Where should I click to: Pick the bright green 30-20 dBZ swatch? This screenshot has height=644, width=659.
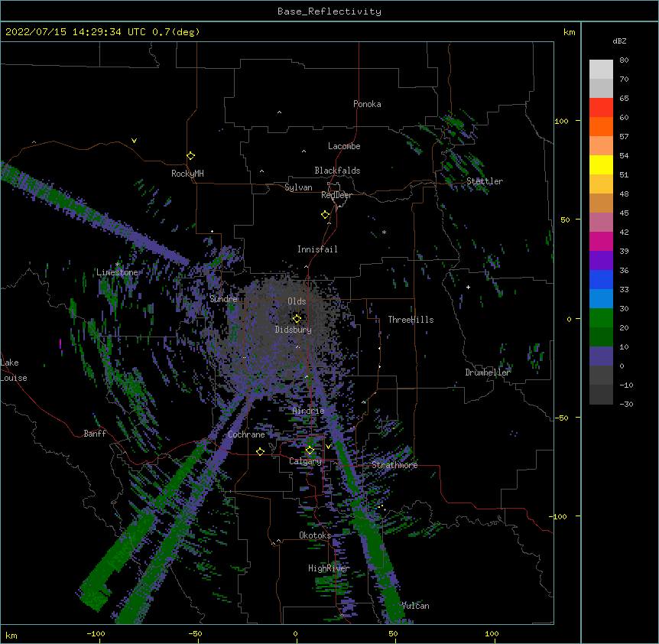pyautogui.click(x=601, y=318)
